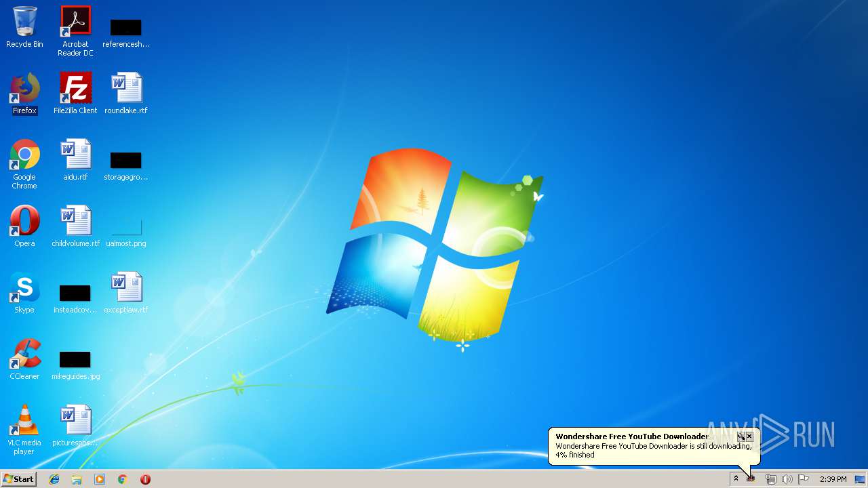Open Internet Explorer from taskbar
The image size is (868, 488).
54,479
